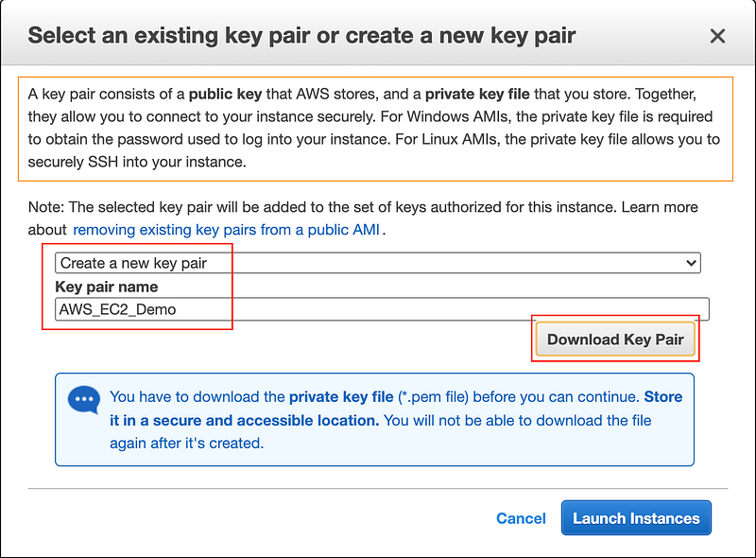Click the blue speech bubble info icon

(x=83, y=400)
